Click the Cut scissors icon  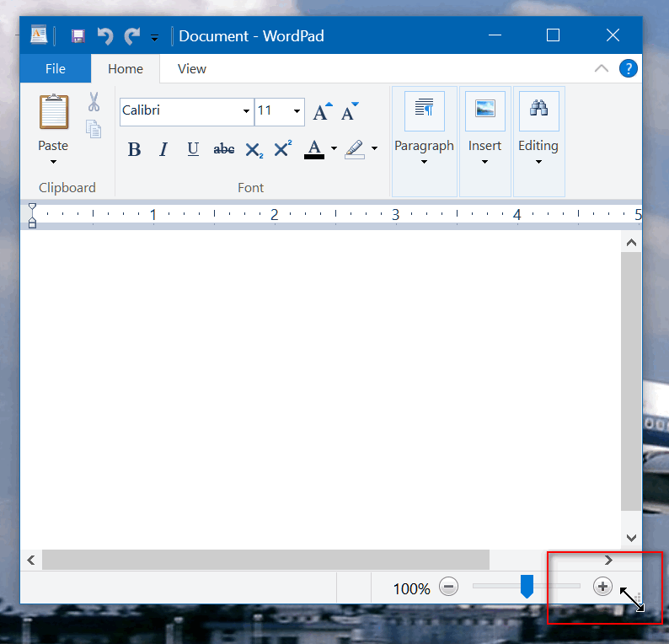pyautogui.click(x=94, y=102)
